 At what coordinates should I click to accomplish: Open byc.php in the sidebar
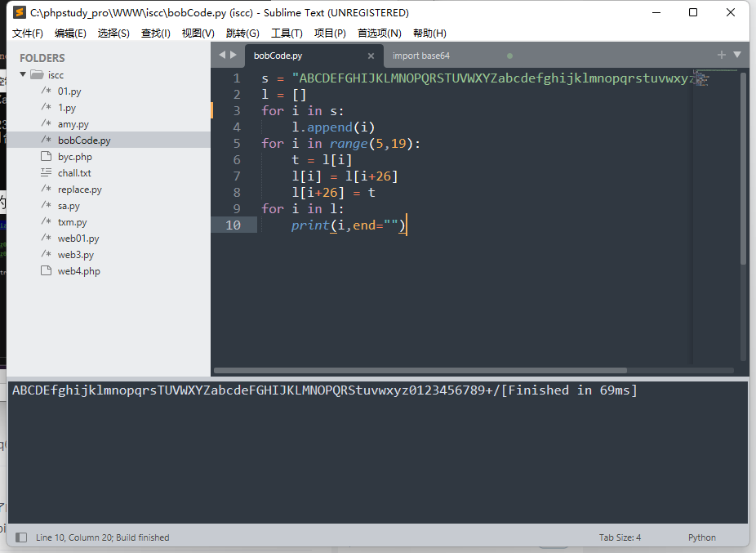pyautogui.click(x=75, y=157)
